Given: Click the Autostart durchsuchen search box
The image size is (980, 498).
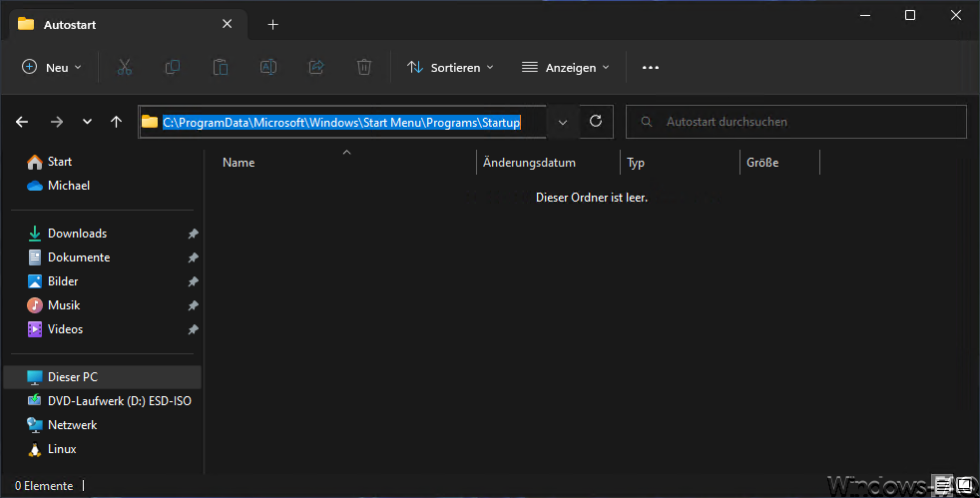Looking at the screenshot, I should pyautogui.click(x=796, y=122).
